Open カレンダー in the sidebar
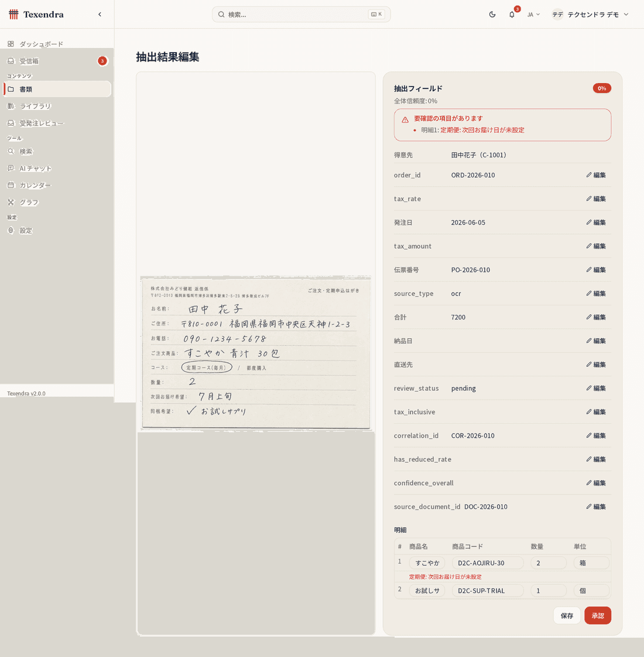Screen dimensions: 644x657 click(x=57, y=185)
